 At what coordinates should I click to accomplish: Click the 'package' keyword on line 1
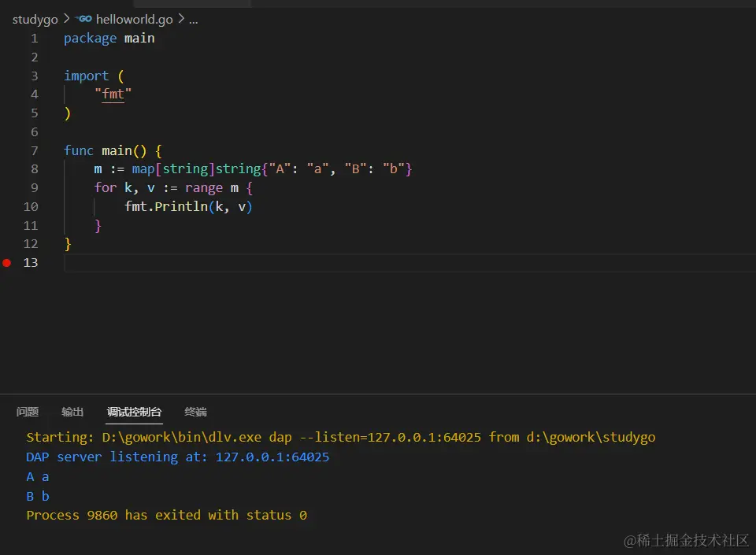tap(90, 39)
